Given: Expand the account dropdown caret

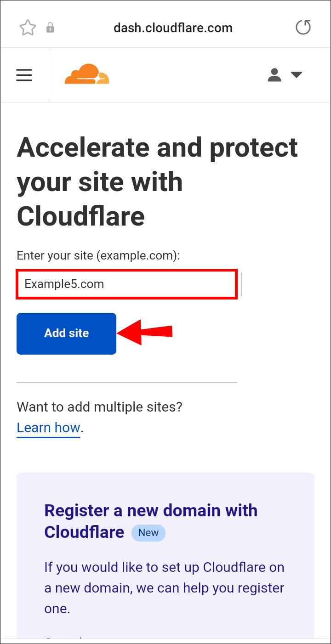Looking at the screenshot, I should (x=297, y=75).
